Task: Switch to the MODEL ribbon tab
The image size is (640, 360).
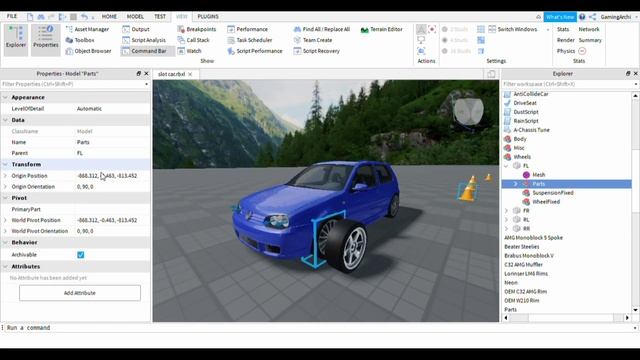Action: point(135,16)
